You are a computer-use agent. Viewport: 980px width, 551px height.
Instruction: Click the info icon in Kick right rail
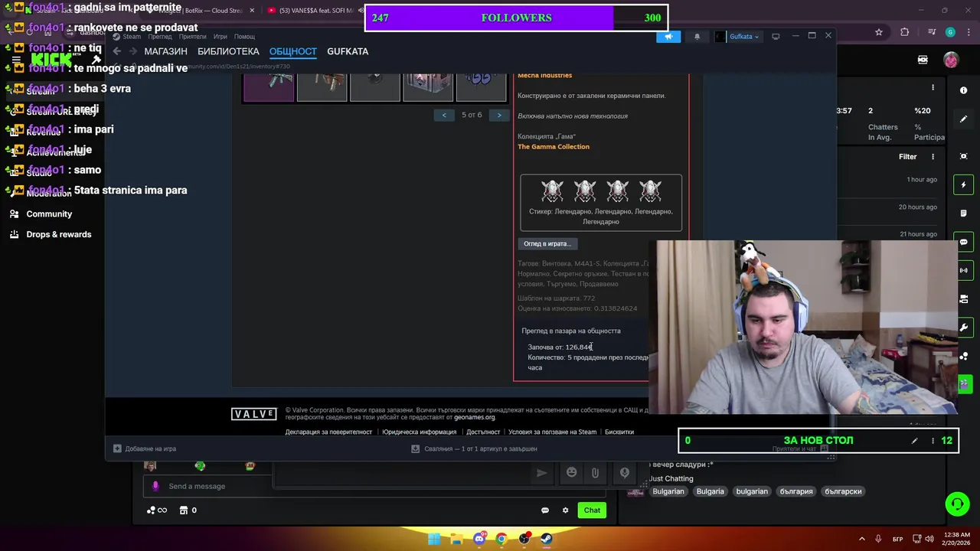click(964, 90)
